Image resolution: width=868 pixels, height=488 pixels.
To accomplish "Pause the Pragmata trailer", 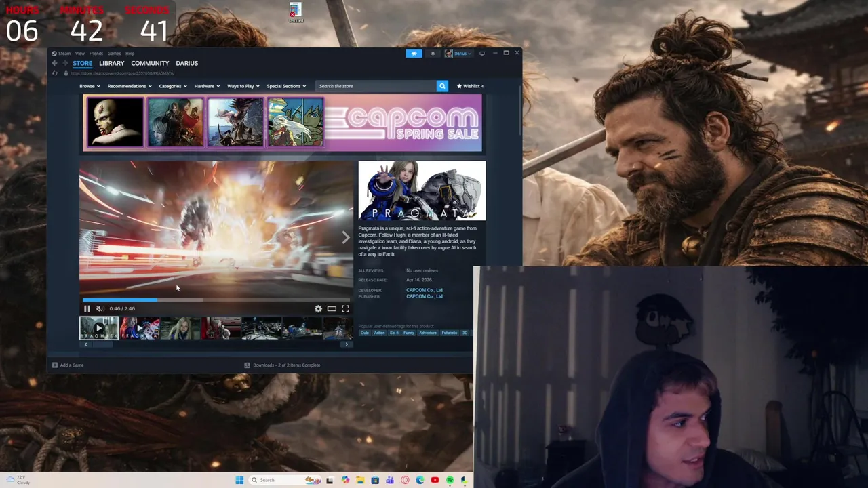I will [x=87, y=308].
